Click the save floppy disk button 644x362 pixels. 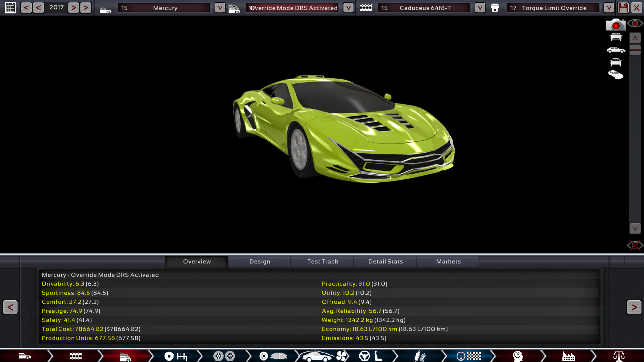pos(623,8)
